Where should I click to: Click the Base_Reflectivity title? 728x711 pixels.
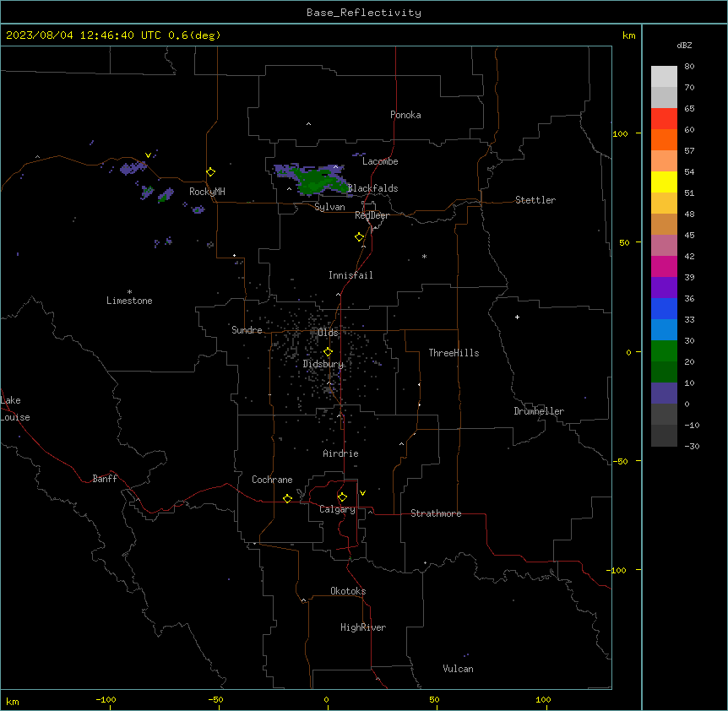click(364, 13)
